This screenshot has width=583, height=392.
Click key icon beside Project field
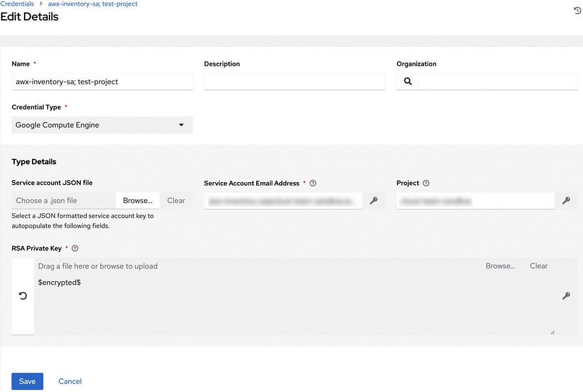[x=566, y=201]
